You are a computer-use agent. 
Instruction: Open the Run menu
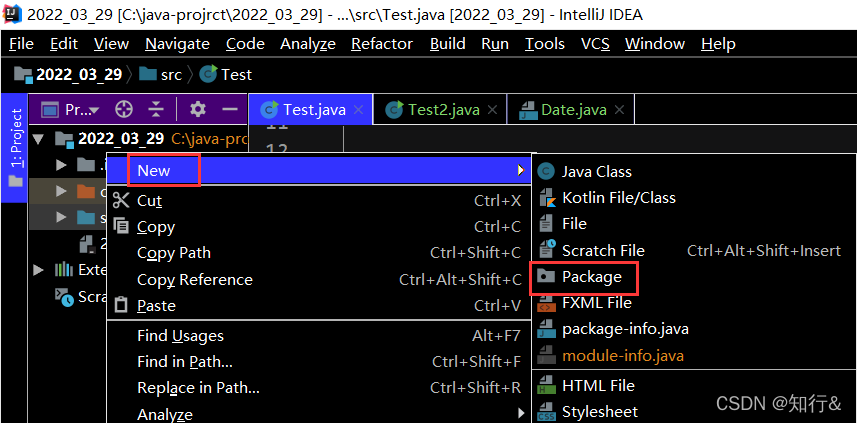(x=495, y=44)
